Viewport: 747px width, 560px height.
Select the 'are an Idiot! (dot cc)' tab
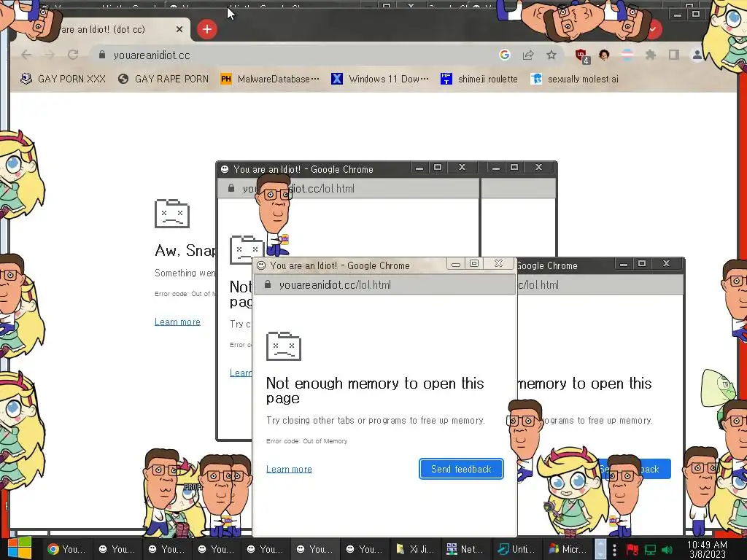point(102,29)
